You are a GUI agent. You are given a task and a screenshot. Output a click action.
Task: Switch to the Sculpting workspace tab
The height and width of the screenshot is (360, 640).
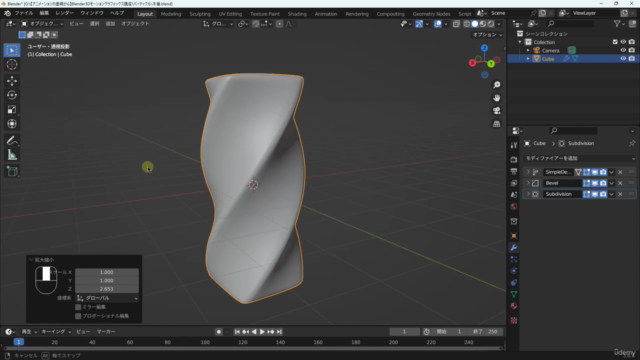click(200, 14)
